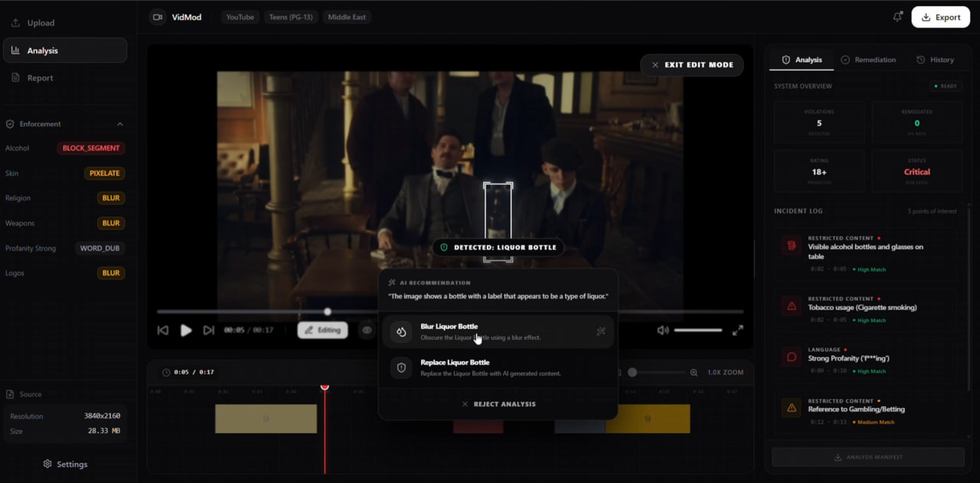Collapse the Enforcement section chevron
Viewport: 980px width, 483px height.
click(119, 124)
